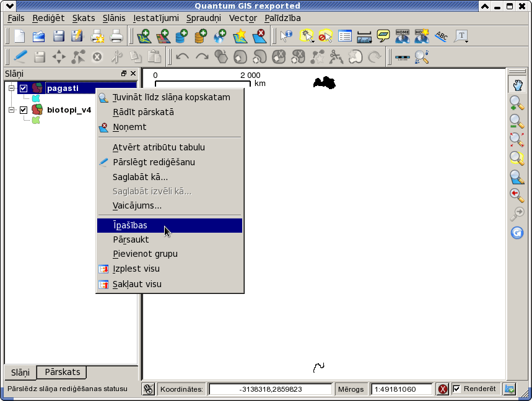Image resolution: width=532 pixels, height=401 pixels.
Task: Switch to the Slāņi tab
Action: click(x=20, y=373)
